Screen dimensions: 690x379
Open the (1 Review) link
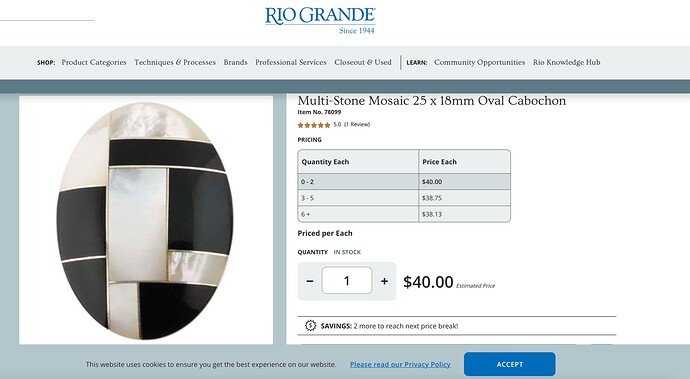(x=357, y=125)
